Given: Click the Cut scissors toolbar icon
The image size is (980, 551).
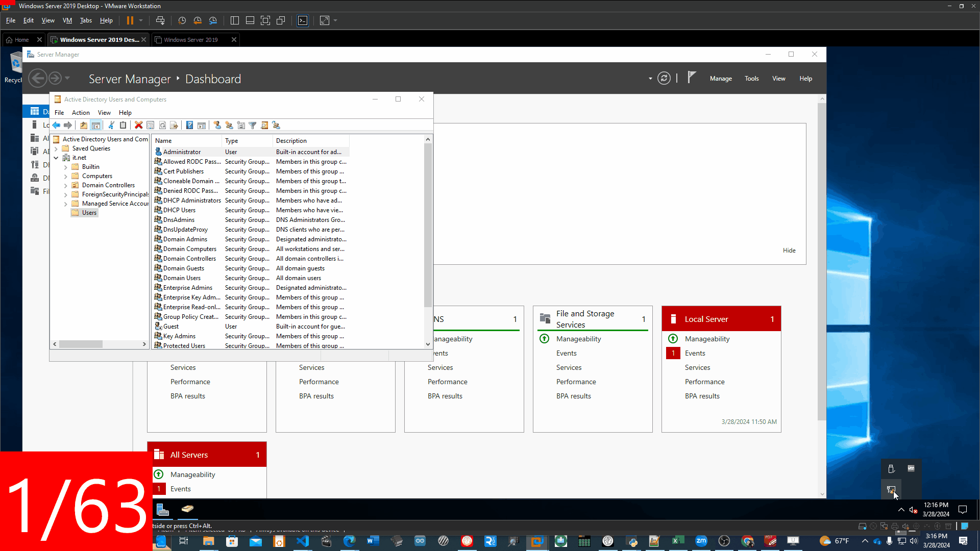Looking at the screenshot, I should [x=111, y=125].
